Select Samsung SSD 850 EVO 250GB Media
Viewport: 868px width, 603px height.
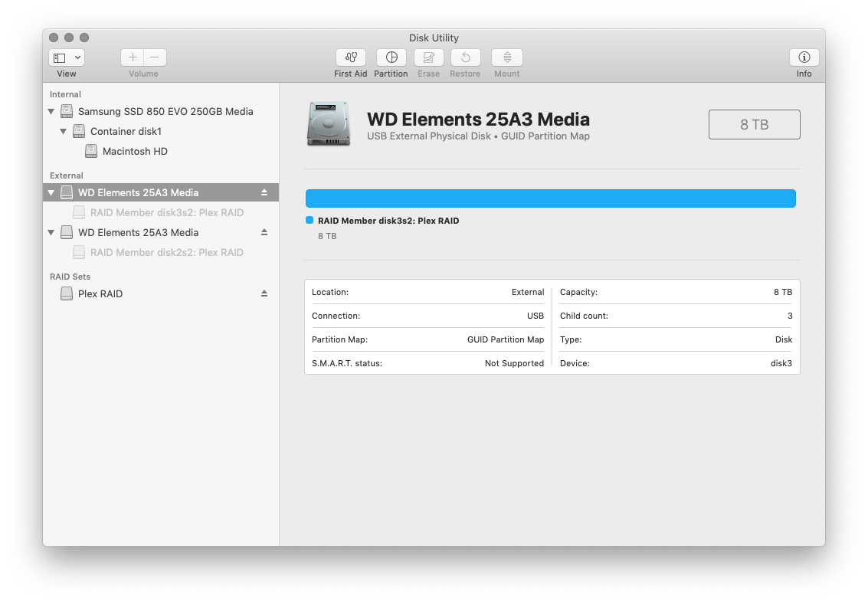coord(165,112)
